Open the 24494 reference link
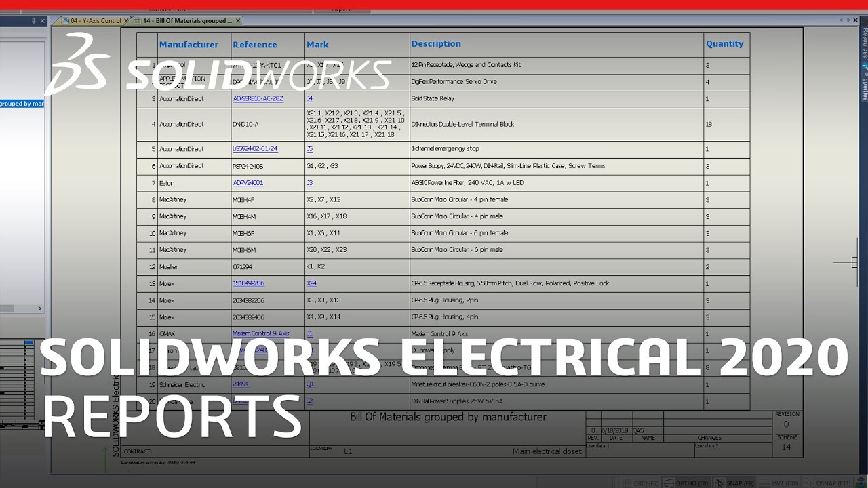868x488 pixels. [x=241, y=384]
